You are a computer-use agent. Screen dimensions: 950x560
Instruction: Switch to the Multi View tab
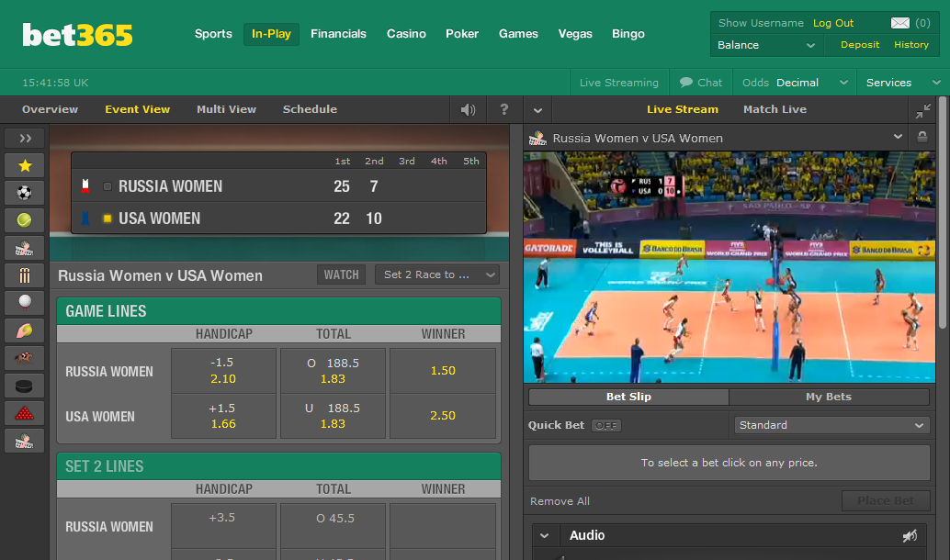point(227,109)
